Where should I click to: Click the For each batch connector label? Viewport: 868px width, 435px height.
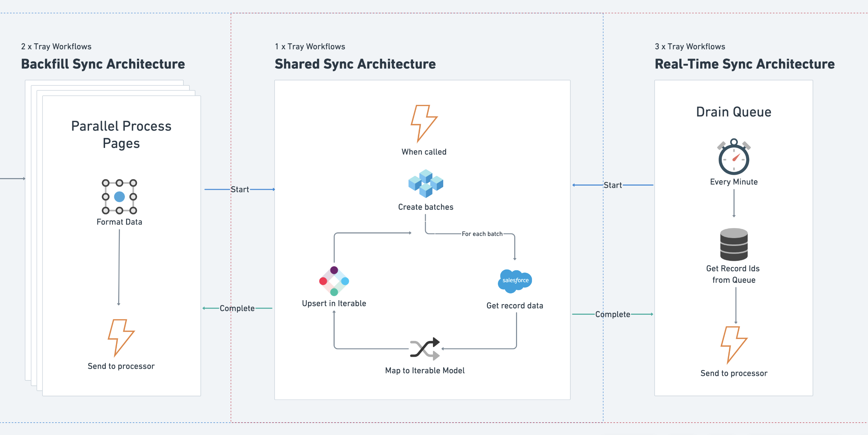click(482, 234)
